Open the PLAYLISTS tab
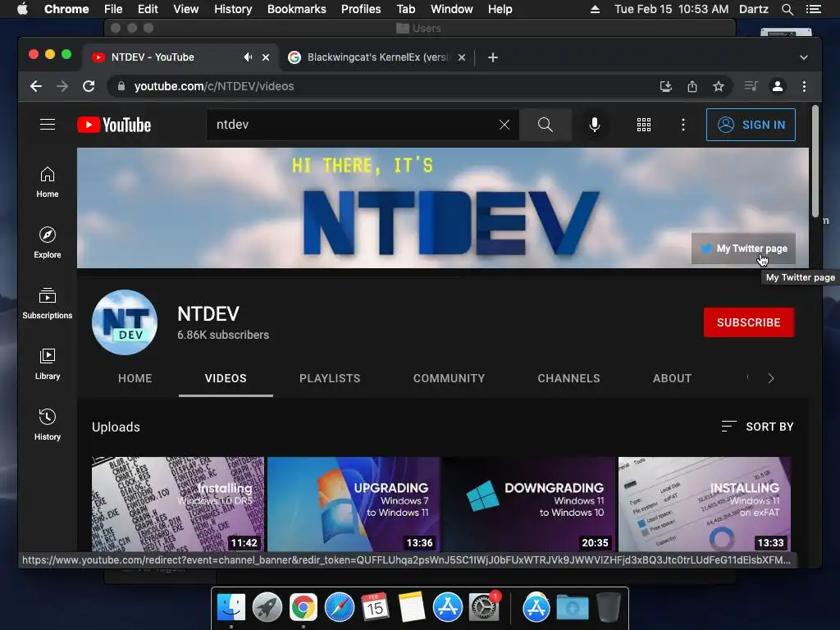This screenshot has width=840, height=630. [x=330, y=378]
